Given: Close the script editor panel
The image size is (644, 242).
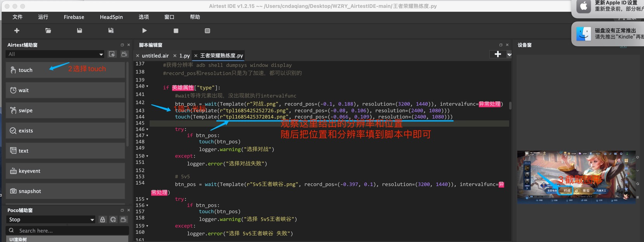Looking at the screenshot, I should pyautogui.click(x=507, y=45).
